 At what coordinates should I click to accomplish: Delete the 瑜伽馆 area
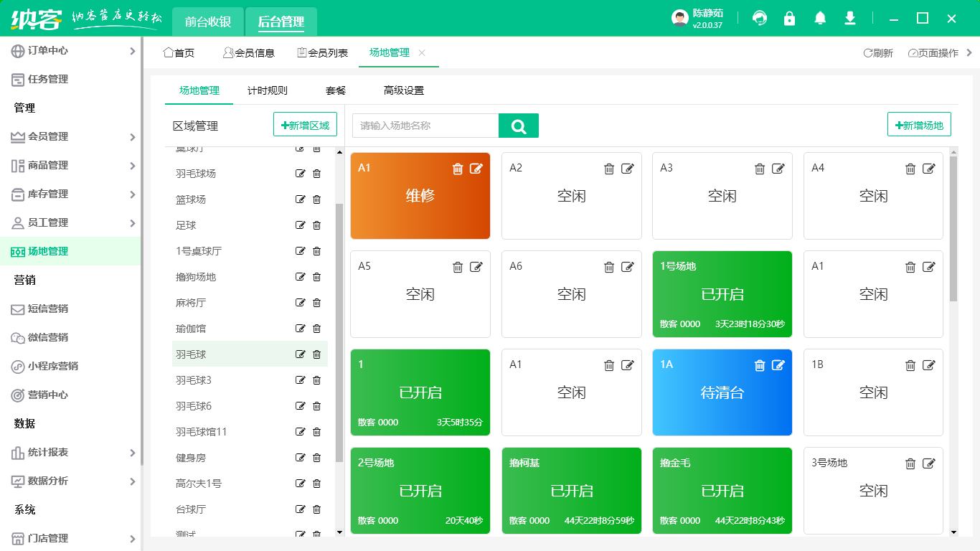coord(316,329)
